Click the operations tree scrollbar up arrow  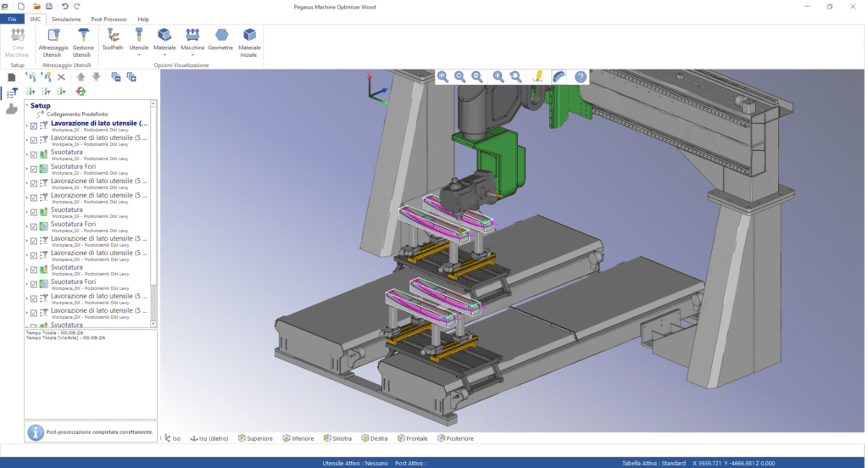[153, 103]
